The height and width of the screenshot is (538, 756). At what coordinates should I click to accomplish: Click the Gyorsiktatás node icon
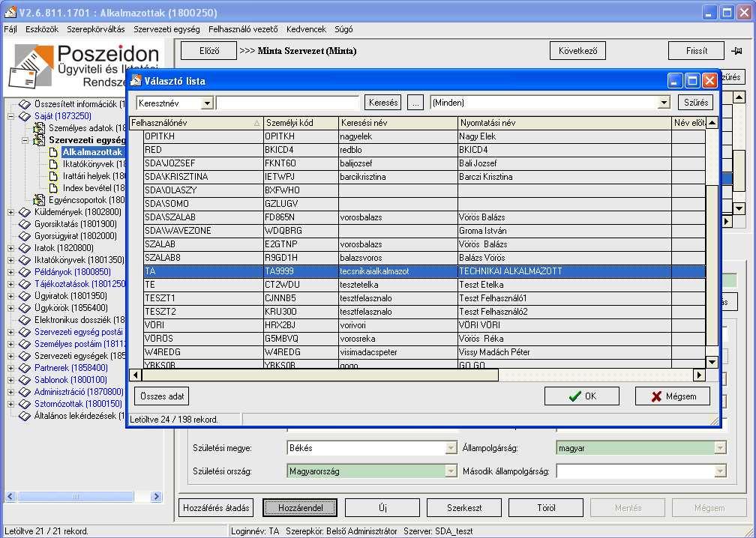(25, 224)
